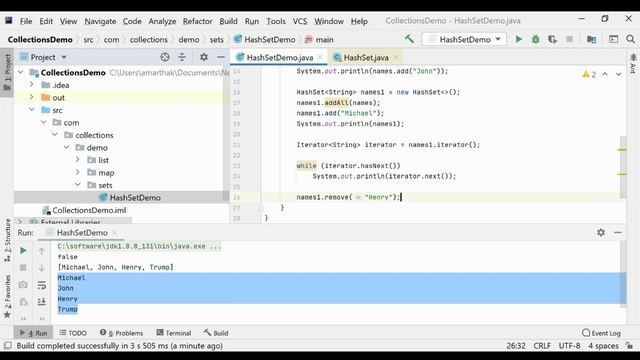
Task: Click the 4: Run tool window button
Action: tap(33, 333)
